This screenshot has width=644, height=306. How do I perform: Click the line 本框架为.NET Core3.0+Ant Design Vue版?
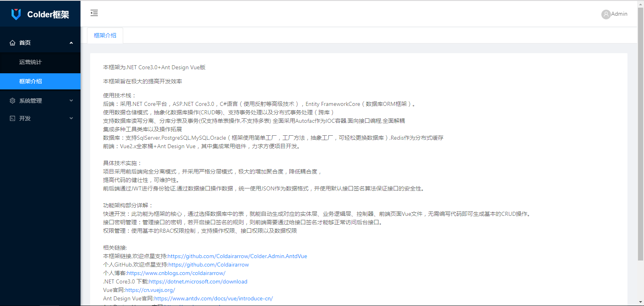click(x=154, y=67)
